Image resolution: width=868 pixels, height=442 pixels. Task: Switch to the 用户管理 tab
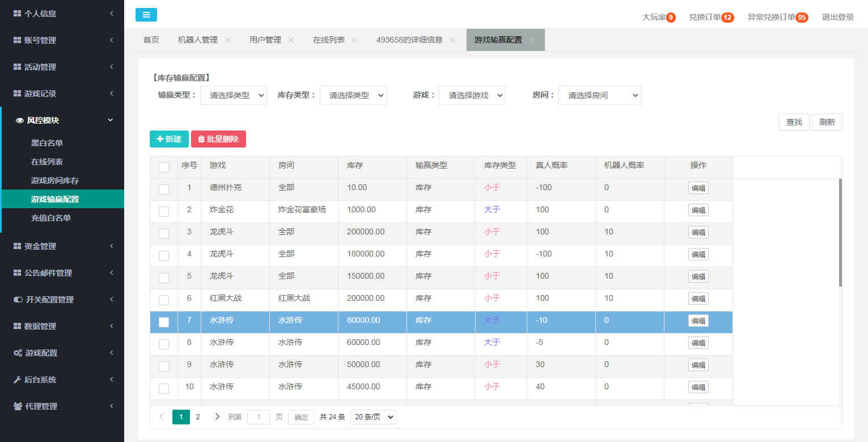click(265, 40)
